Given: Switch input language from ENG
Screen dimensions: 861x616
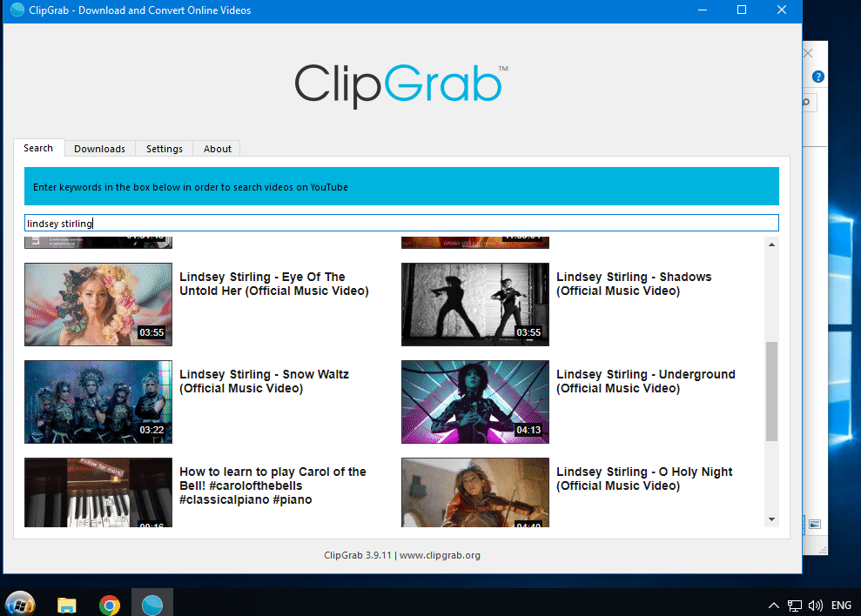Looking at the screenshot, I should (841, 606).
